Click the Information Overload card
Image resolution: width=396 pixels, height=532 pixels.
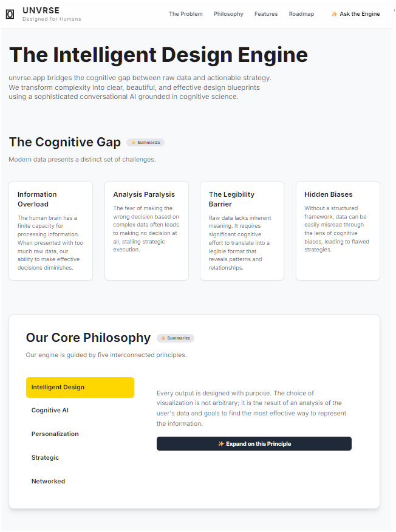coord(50,231)
